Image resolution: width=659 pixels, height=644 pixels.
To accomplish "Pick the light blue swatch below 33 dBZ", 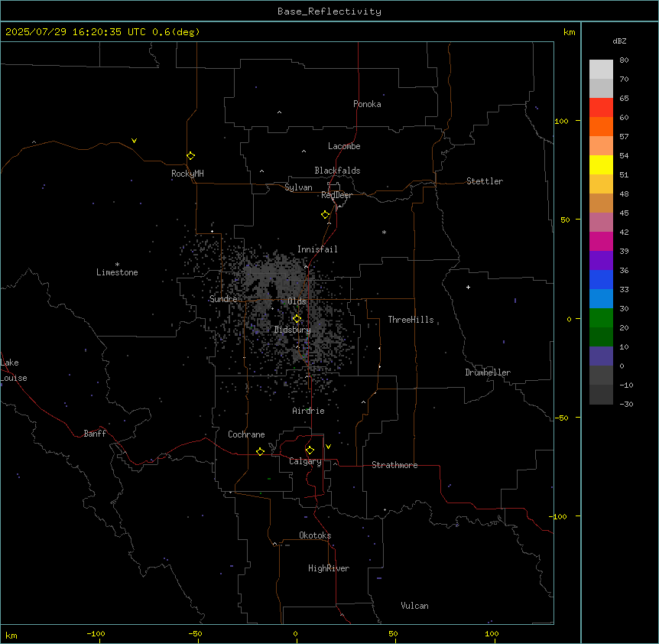I will (601, 299).
